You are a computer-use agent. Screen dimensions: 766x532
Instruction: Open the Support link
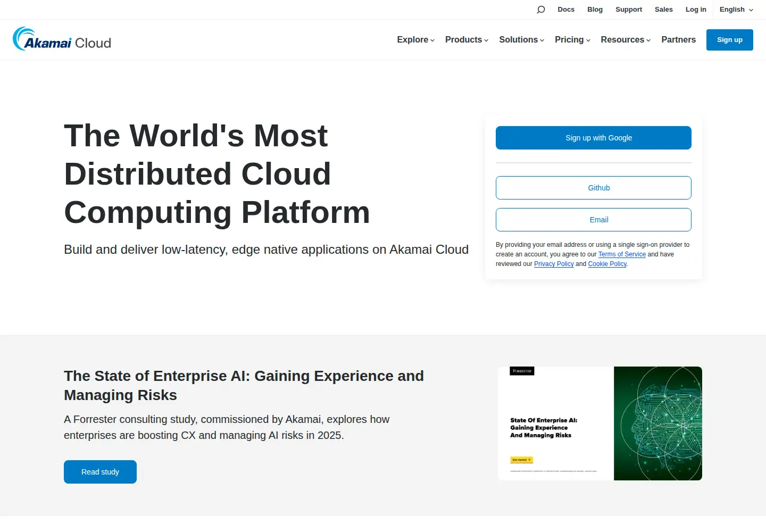tap(629, 10)
